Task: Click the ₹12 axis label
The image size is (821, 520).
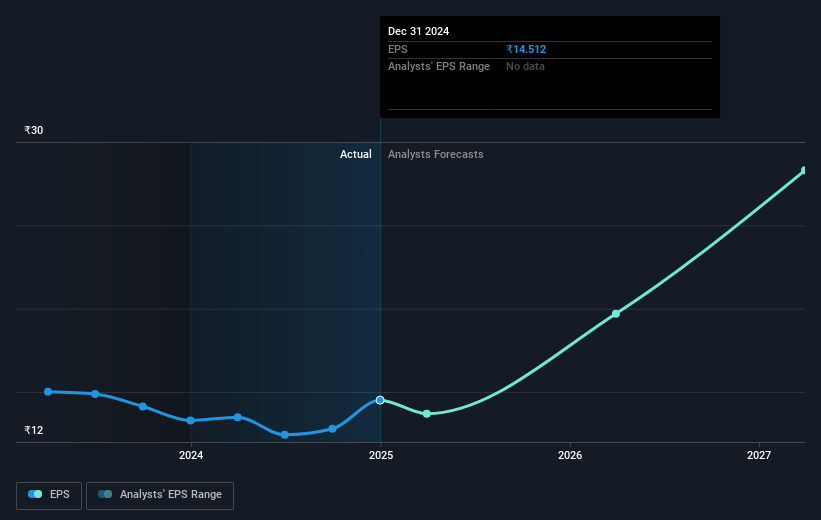Action: coord(34,430)
